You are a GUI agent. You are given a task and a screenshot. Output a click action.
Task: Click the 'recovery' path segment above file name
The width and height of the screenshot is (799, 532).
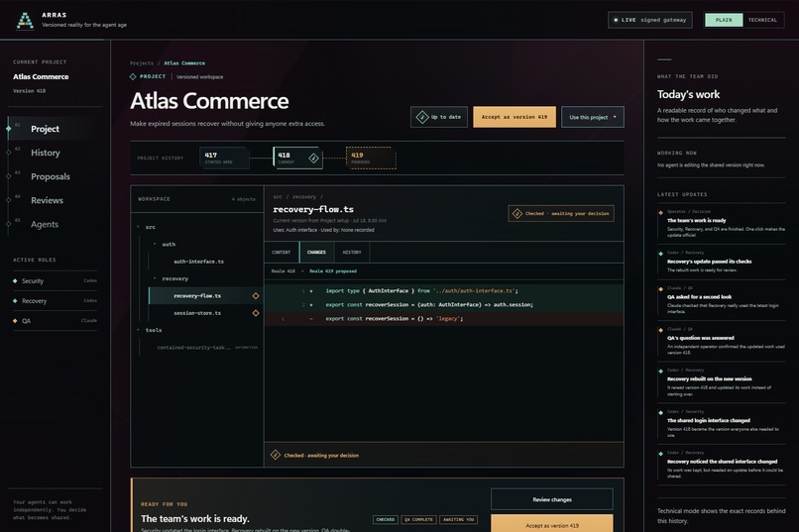point(304,196)
